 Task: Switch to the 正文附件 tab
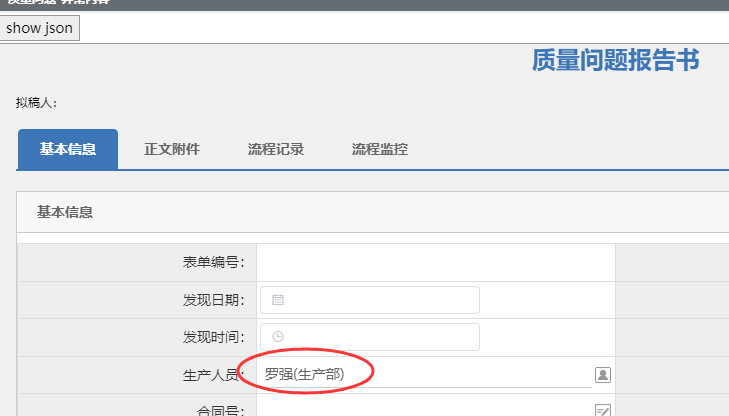coord(172,150)
